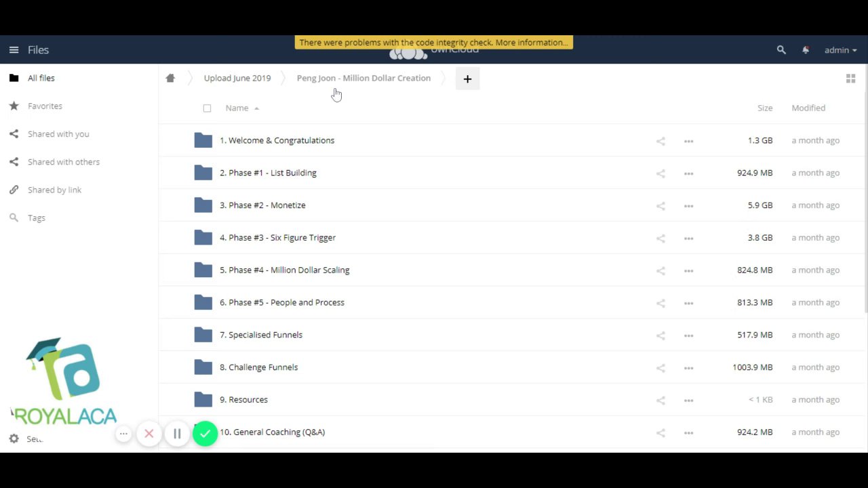Open folder 3. Phase #2 - Monetize

tap(262, 205)
